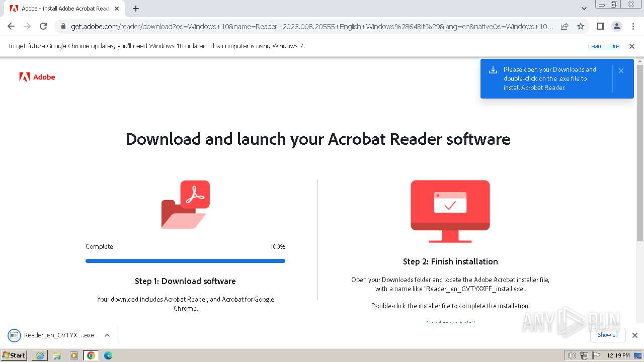
Task: Dismiss the Windows 10 update infobar
Action: coord(632,46)
